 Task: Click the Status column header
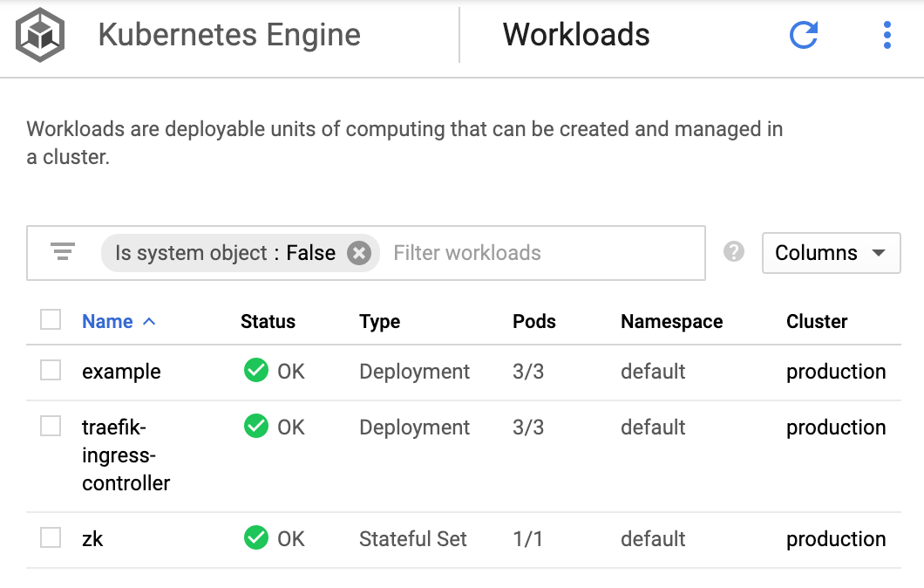[268, 321]
